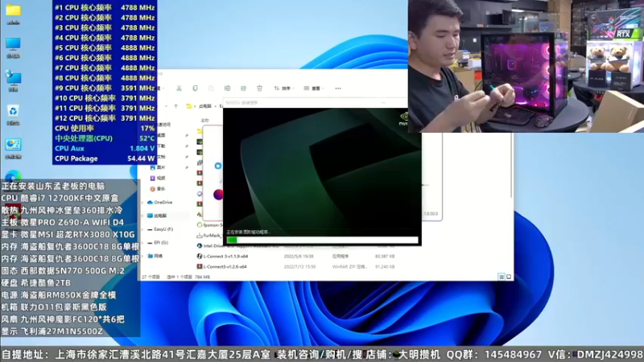The width and height of the screenshot is (644, 362).
Task: Click the size 91,240 KB of L-Connect3 archive
Action: tap(385, 266)
